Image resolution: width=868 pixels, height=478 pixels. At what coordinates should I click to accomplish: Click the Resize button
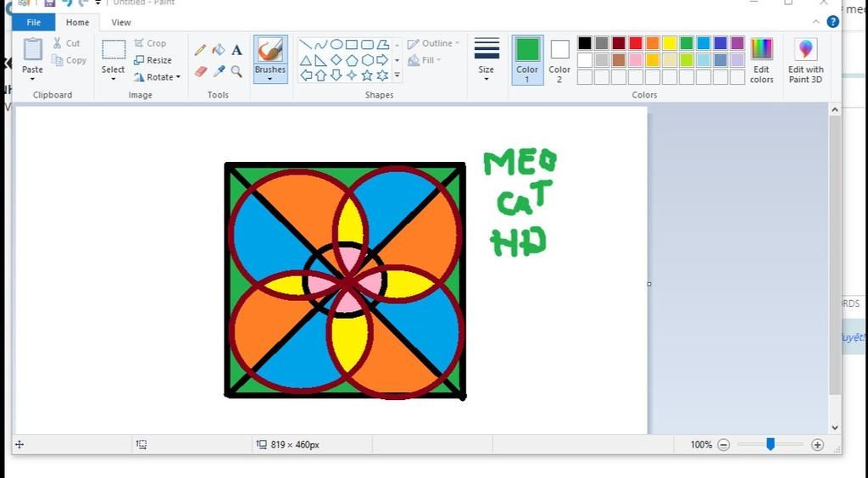(x=153, y=59)
